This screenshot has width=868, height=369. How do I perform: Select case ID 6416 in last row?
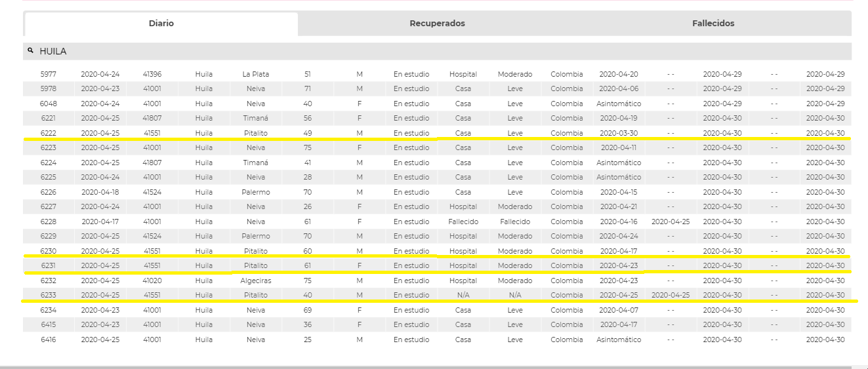(x=48, y=340)
